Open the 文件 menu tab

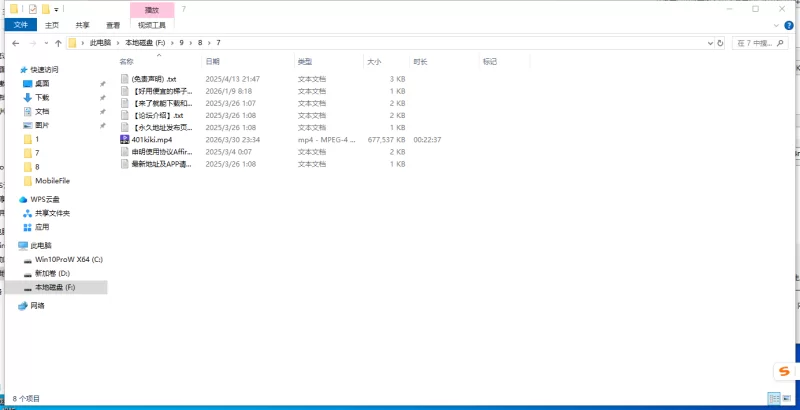tap(21, 24)
